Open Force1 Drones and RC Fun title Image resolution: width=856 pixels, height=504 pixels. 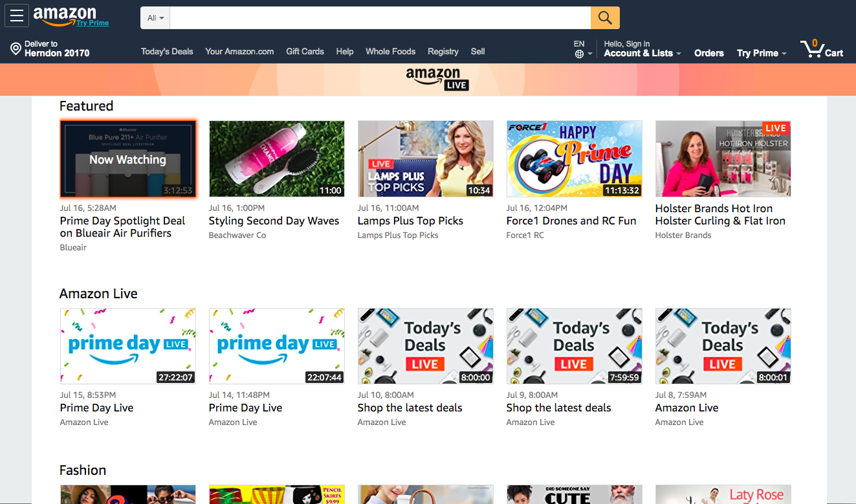pyautogui.click(x=571, y=221)
